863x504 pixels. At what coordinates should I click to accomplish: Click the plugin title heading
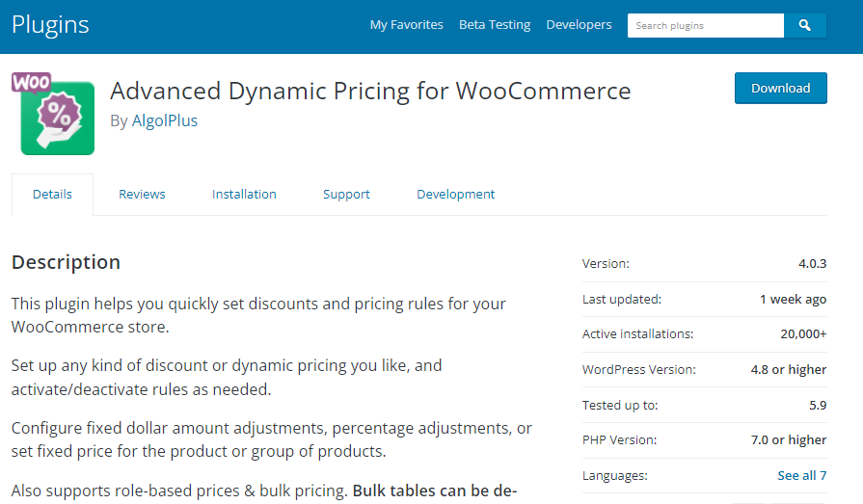370,92
